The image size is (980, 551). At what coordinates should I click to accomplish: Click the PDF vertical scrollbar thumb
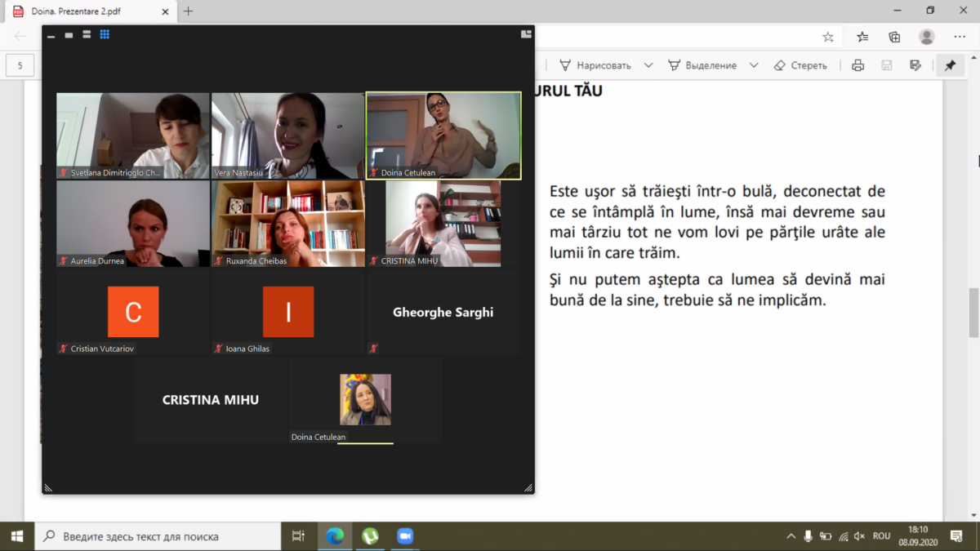pos(973,313)
